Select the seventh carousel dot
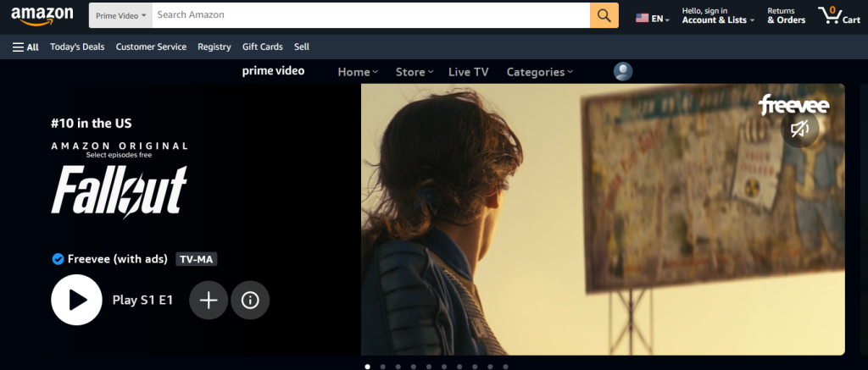 point(459,366)
